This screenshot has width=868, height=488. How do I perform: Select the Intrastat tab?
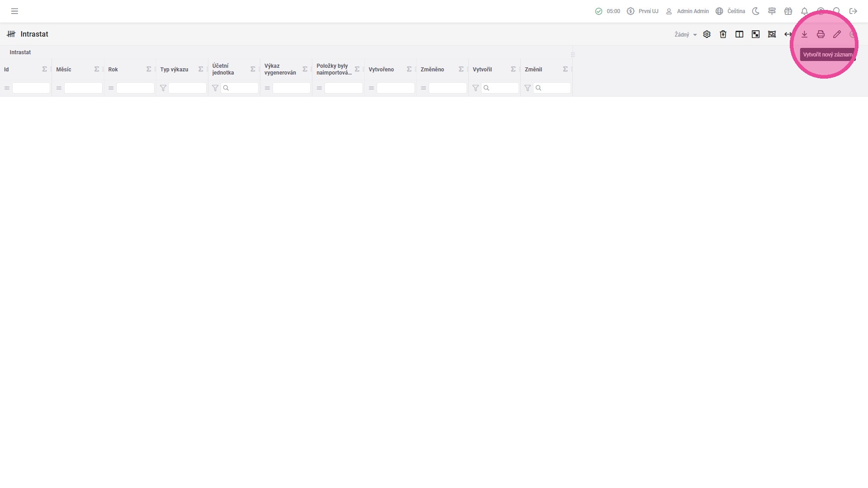[20, 52]
